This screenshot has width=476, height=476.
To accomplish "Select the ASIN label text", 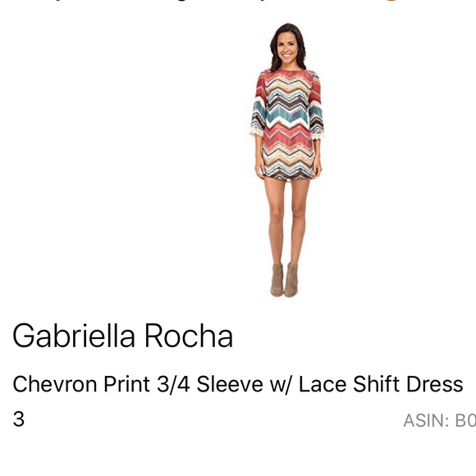I will pos(439,421).
